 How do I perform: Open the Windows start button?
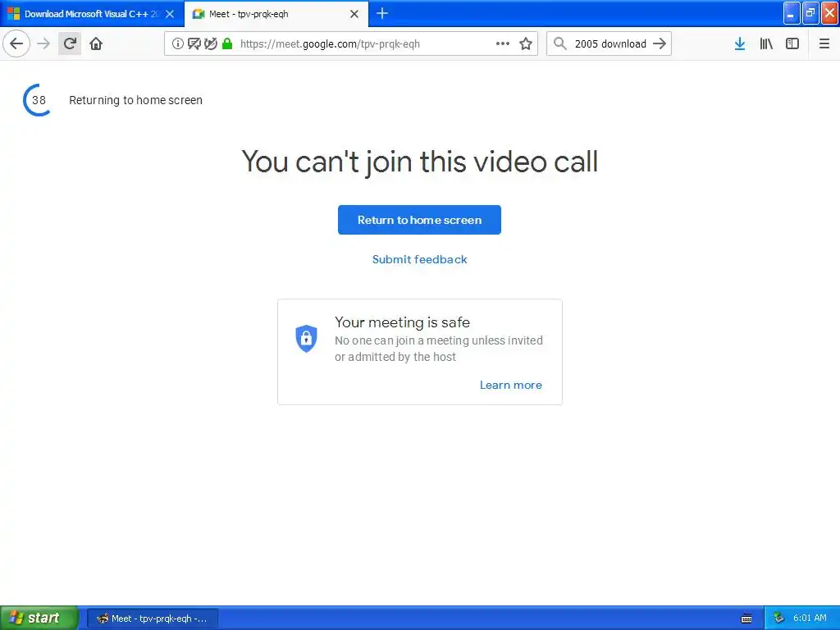pos(39,618)
